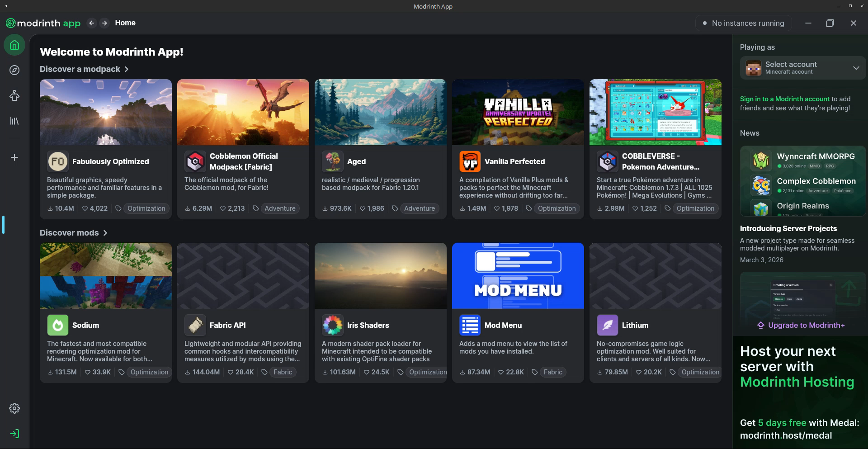This screenshot has width=868, height=449.
Task: Click the sign-in icon at sidebar bottom
Action: (x=14, y=434)
